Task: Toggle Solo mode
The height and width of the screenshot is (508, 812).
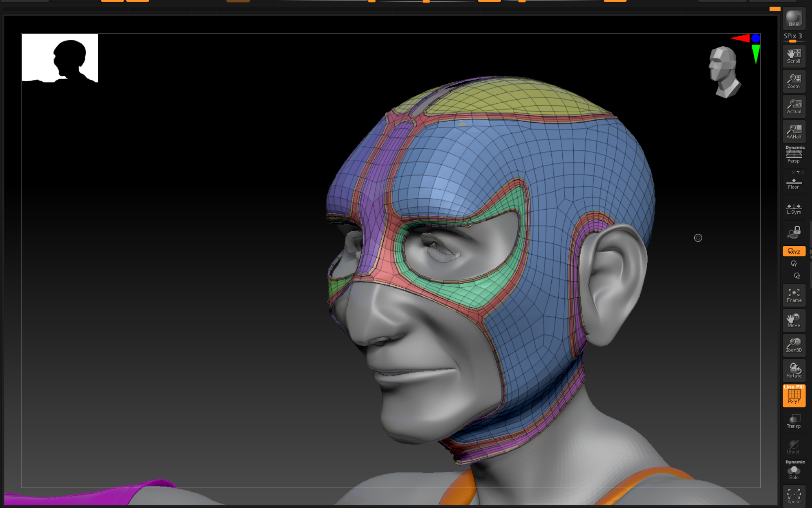Action: tap(794, 471)
